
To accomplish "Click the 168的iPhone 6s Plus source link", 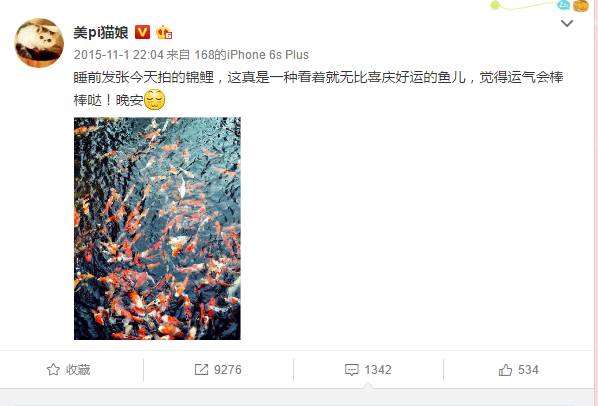I will [x=252, y=55].
